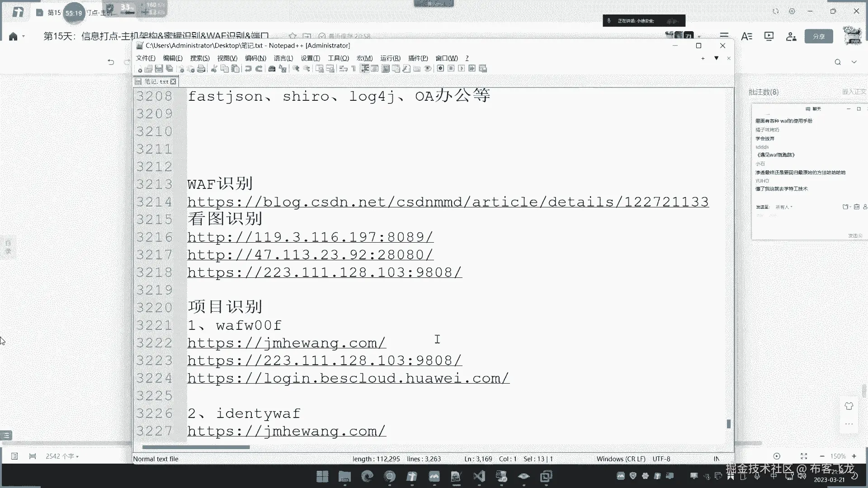The height and width of the screenshot is (488, 868).
Task: Toggle the Monitoring eye icon
Action: (x=428, y=69)
